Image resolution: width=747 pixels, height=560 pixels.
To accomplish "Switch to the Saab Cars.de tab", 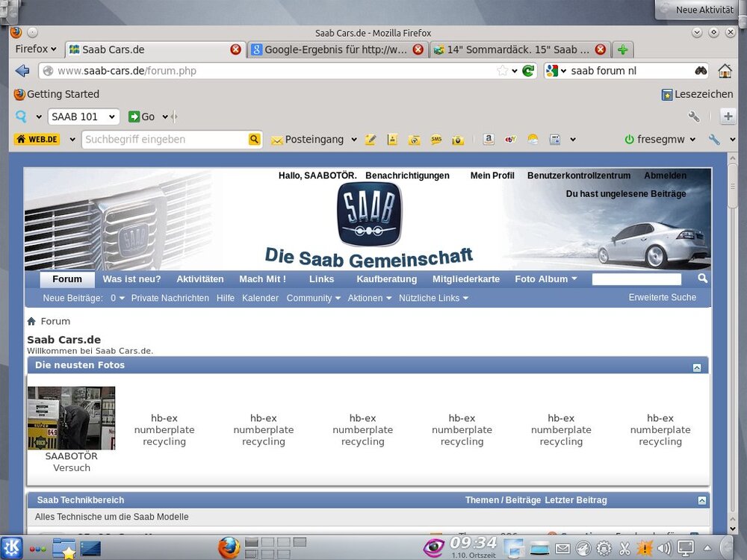I will coord(155,49).
